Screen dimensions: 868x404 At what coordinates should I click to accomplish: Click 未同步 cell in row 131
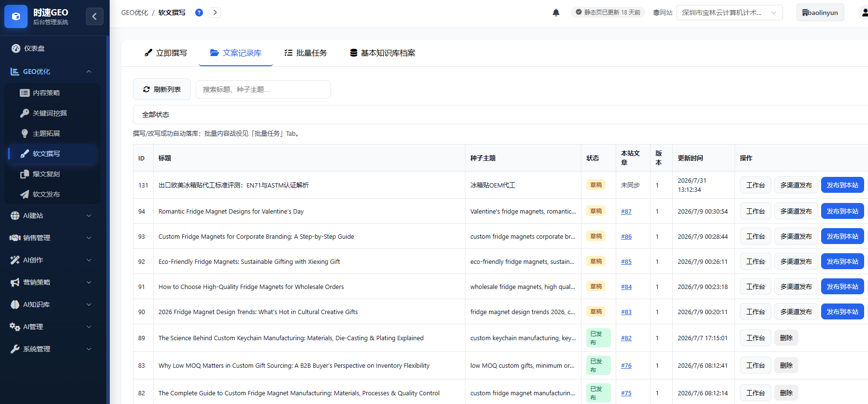point(630,185)
